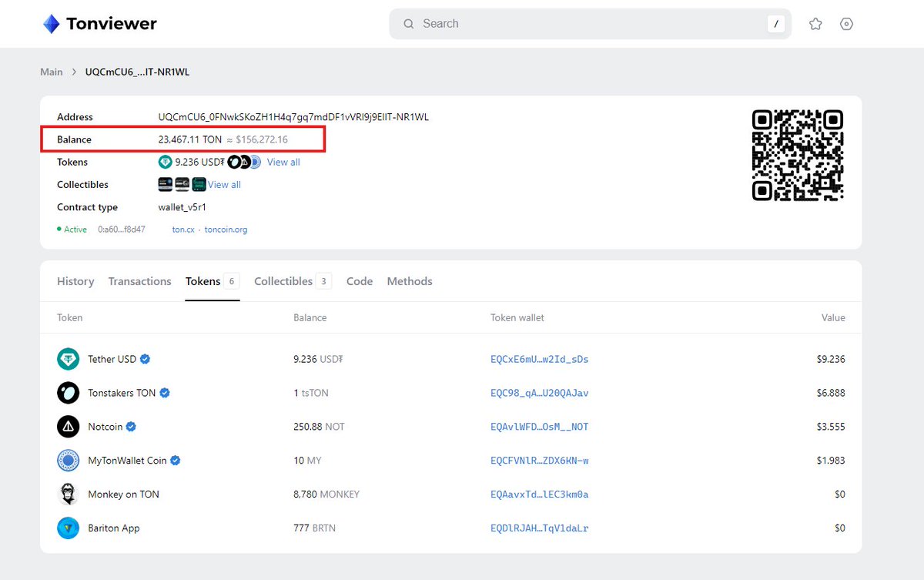
Task: Click MyTonWallet Coin token name
Action: pos(127,461)
